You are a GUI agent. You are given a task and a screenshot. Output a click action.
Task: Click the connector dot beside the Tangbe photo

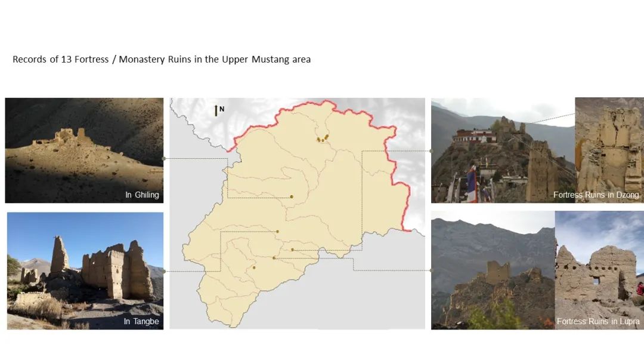click(x=165, y=271)
